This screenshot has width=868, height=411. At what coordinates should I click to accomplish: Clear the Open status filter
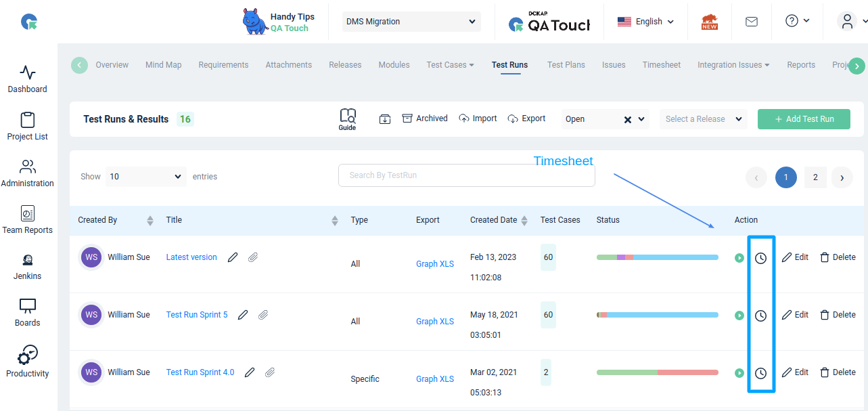click(628, 119)
